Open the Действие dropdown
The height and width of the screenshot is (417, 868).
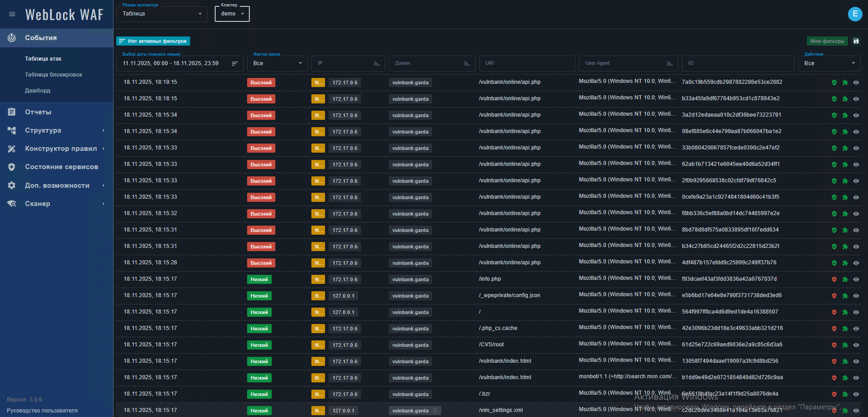829,63
